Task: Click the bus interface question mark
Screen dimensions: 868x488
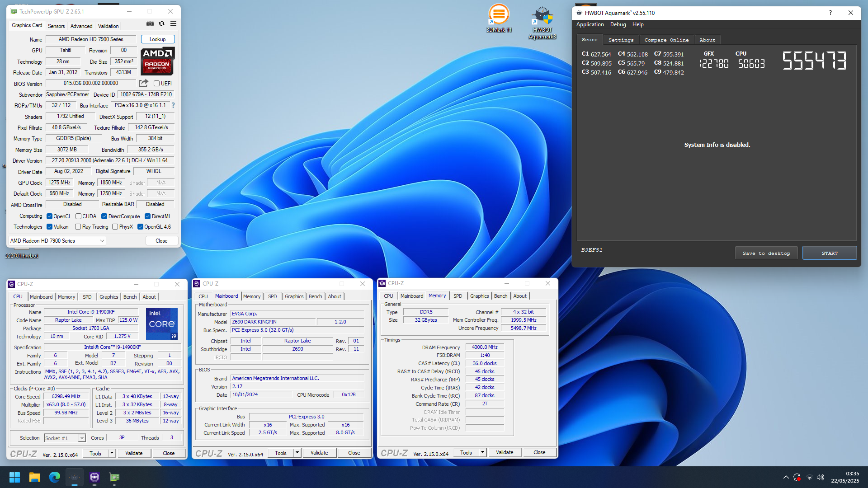Action: pos(173,105)
